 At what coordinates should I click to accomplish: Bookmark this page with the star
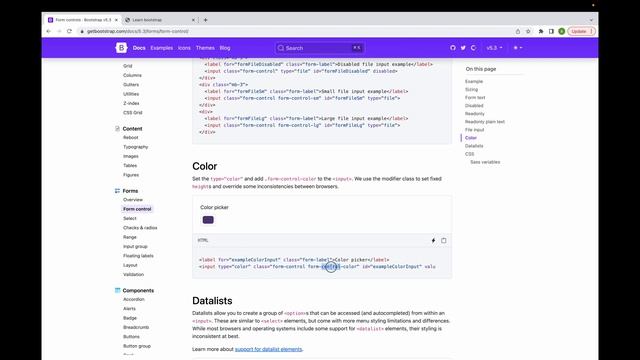(528, 31)
